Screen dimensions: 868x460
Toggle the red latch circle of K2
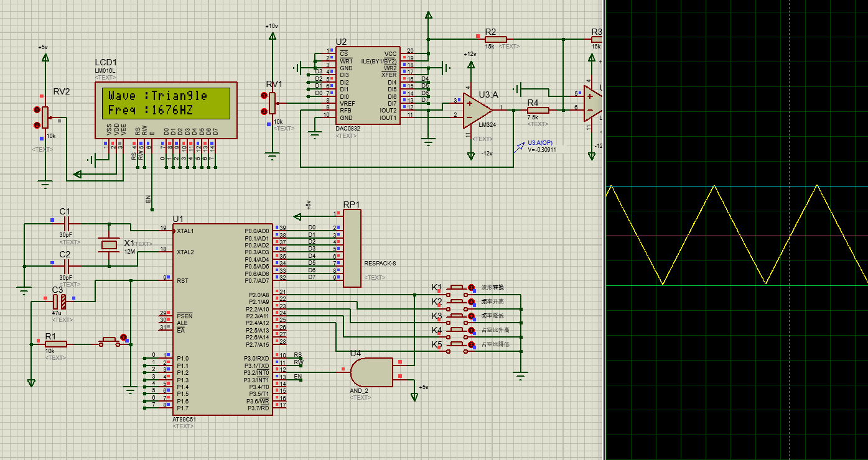(x=471, y=301)
